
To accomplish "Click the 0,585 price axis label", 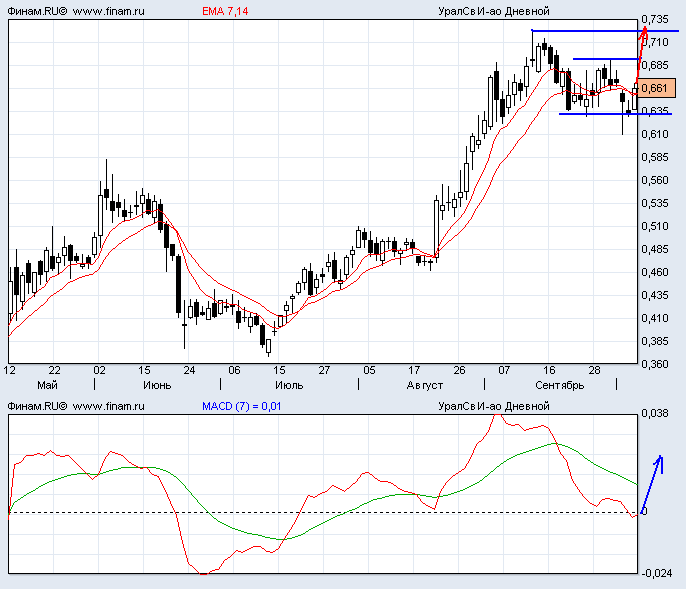I will [x=655, y=157].
